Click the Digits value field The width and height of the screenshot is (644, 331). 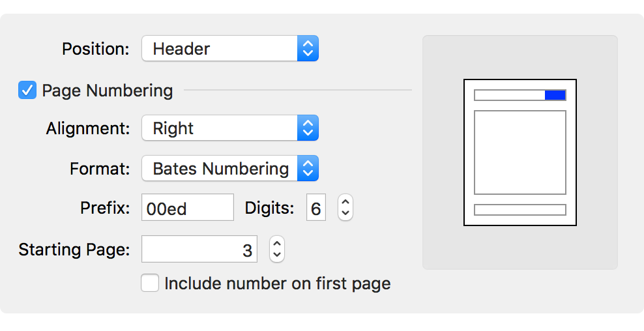point(316,209)
